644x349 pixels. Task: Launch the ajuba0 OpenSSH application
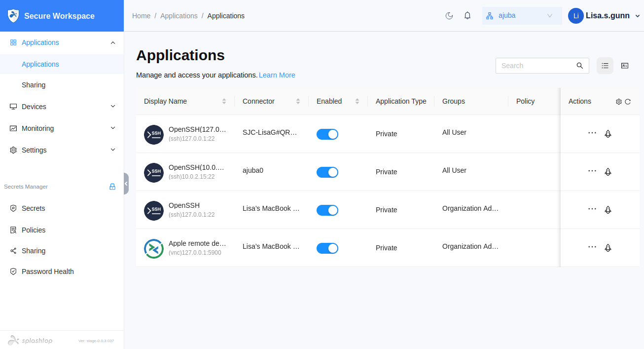pyautogui.click(x=608, y=172)
